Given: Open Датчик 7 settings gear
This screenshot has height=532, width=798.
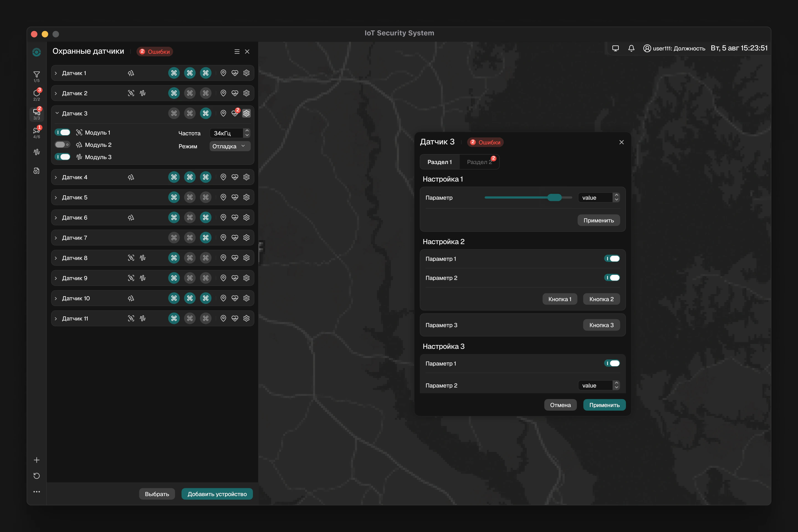Looking at the screenshot, I should (x=246, y=237).
